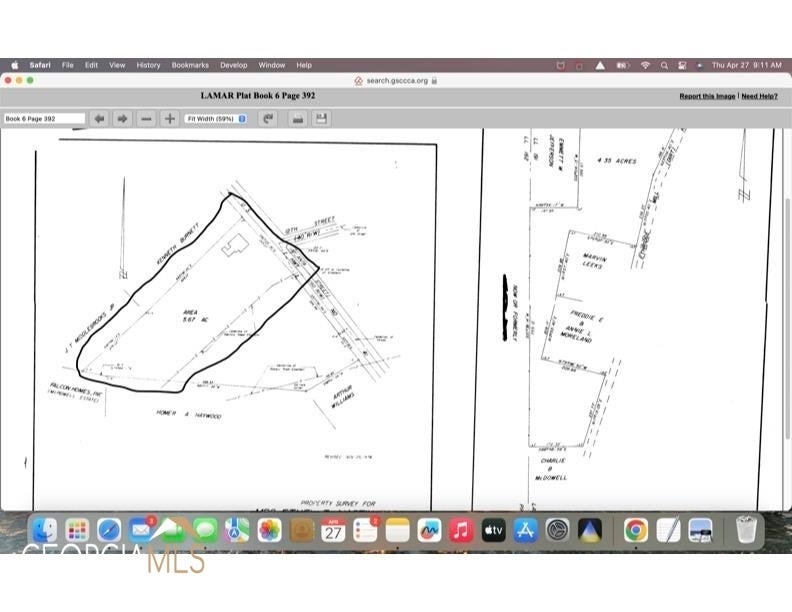
Task: Open the Photos app in the dock
Action: click(x=269, y=530)
